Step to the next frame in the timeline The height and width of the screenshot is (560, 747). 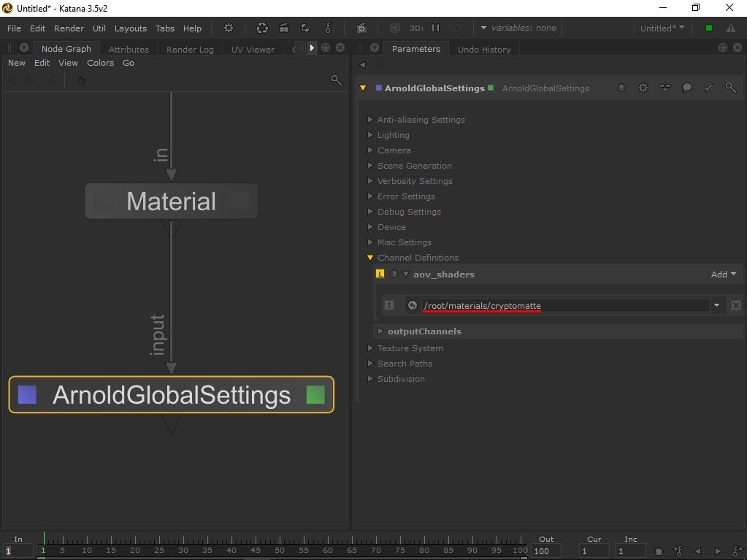(718, 551)
